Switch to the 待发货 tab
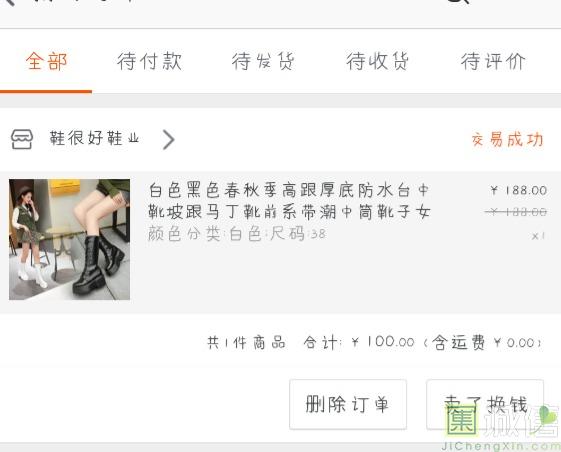 [263, 61]
